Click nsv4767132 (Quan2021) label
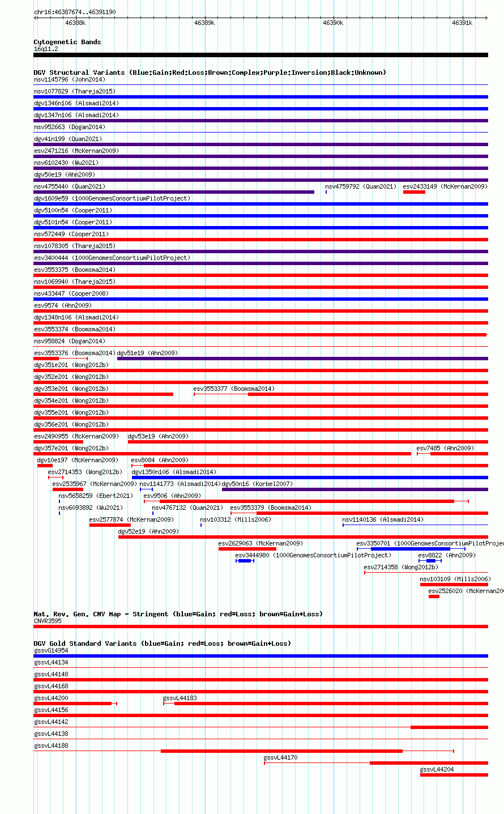This screenshot has width=504, height=814. [x=187, y=508]
